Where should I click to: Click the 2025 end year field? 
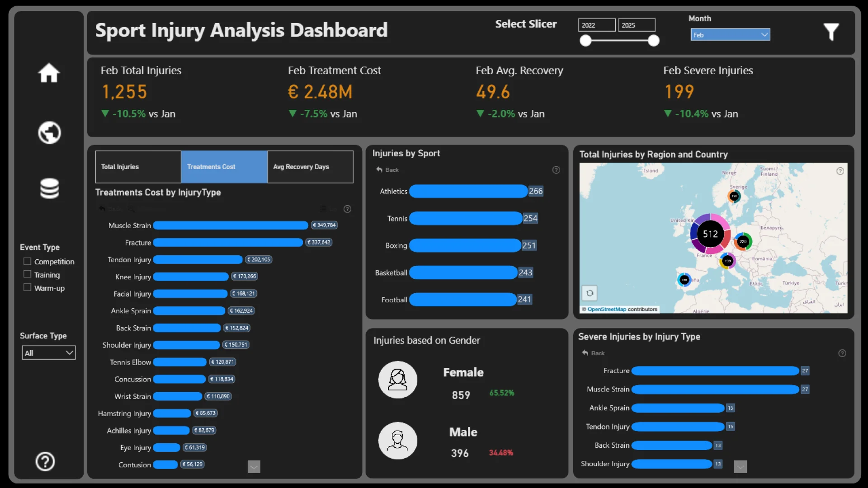pos(637,25)
